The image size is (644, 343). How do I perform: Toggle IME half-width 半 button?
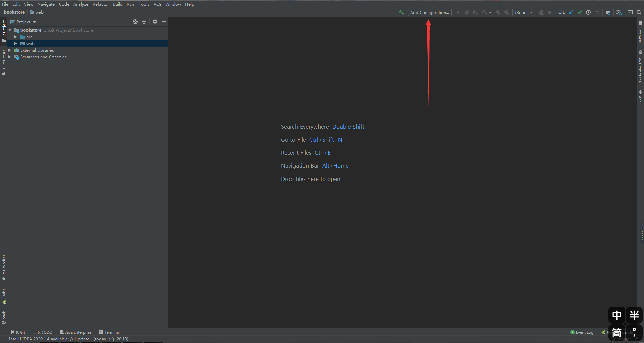[x=634, y=315]
